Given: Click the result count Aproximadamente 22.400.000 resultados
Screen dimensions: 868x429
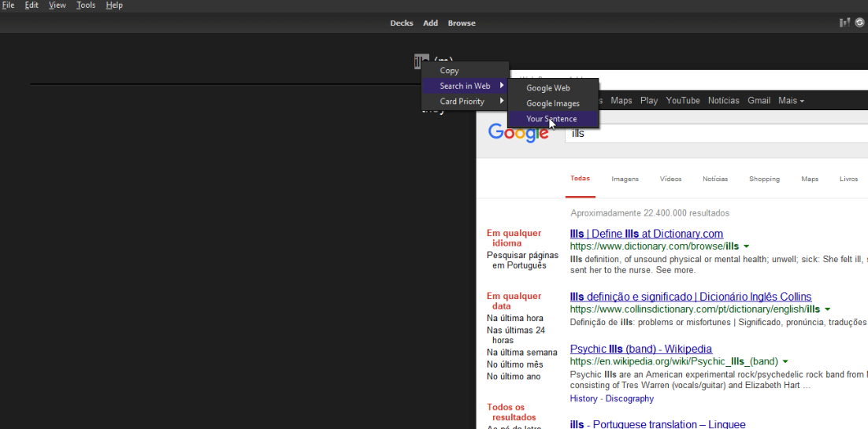Looking at the screenshot, I should (x=650, y=213).
